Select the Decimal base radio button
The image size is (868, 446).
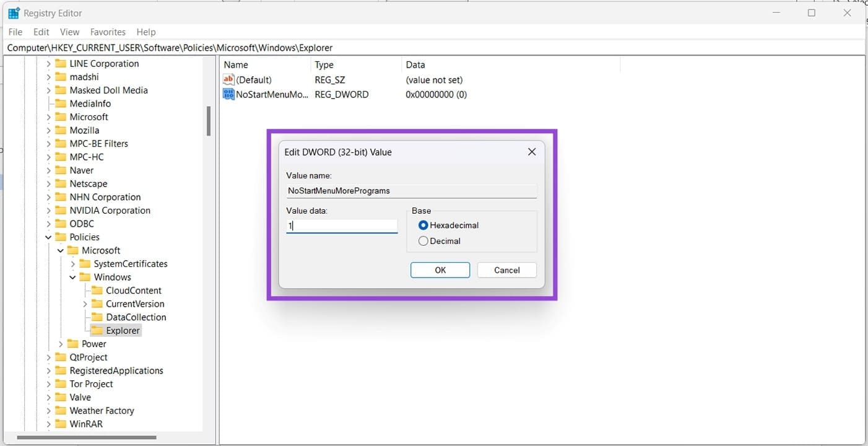tap(423, 241)
